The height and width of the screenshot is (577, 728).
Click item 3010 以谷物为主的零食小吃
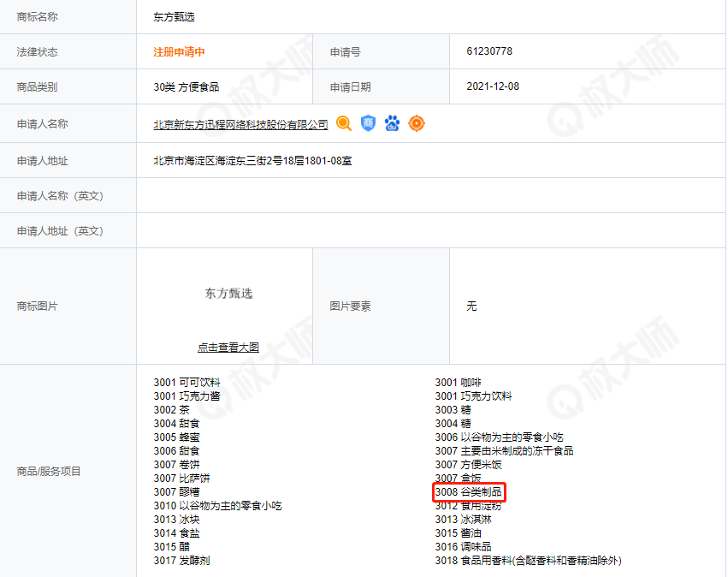(218, 505)
